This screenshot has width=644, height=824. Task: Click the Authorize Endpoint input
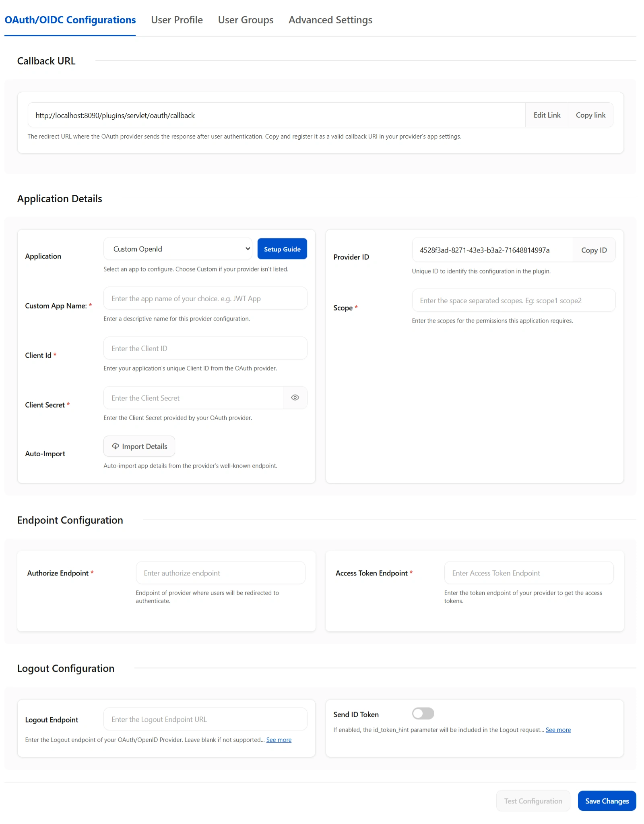(x=220, y=572)
